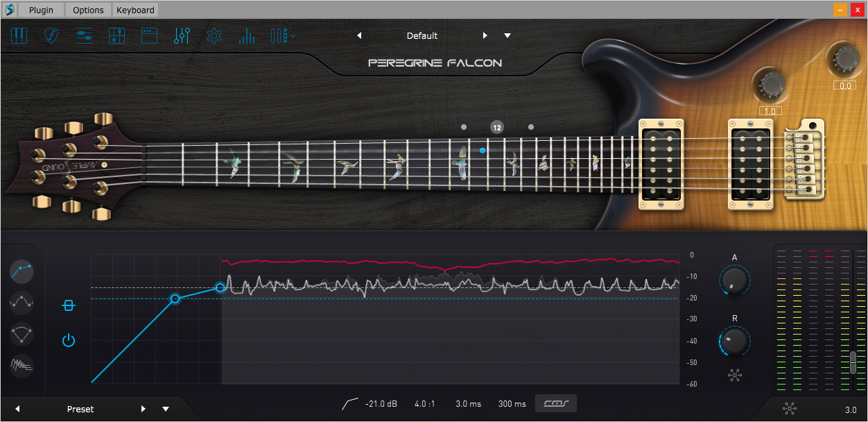
Task: Click the fret 12 capo marker
Action: click(496, 127)
